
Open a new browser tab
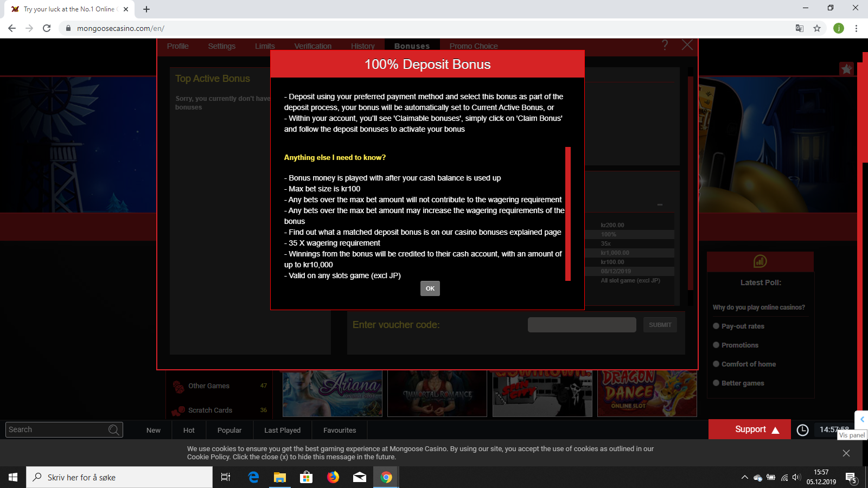coord(146,9)
